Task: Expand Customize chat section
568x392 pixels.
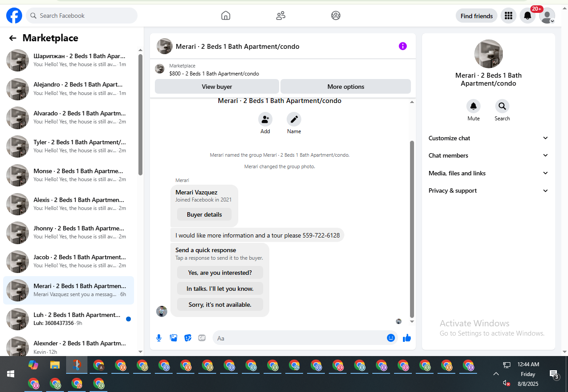Action: [488, 138]
